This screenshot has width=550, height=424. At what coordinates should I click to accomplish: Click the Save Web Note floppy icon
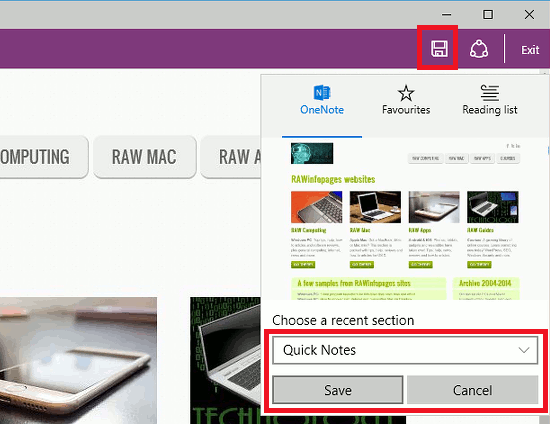click(x=439, y=48)
